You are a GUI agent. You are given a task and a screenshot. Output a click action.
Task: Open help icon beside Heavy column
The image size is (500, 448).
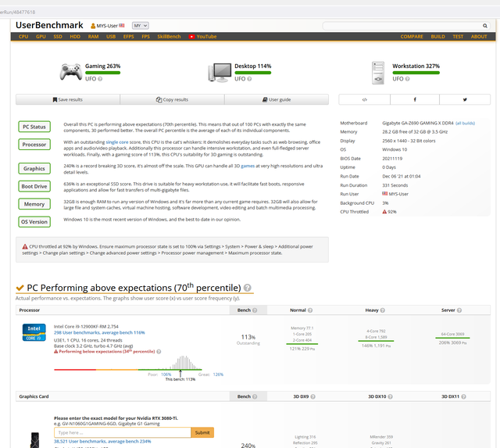click(383, 310)
